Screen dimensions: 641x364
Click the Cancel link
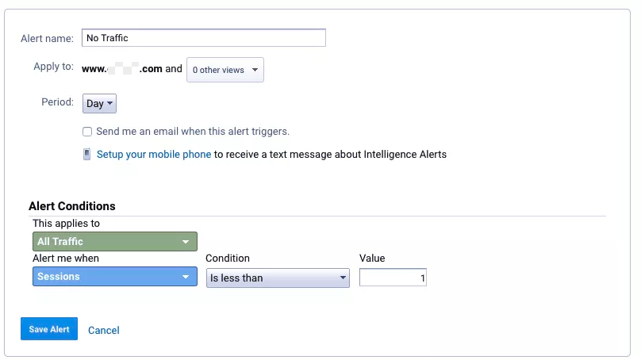(x=104, y=330)
